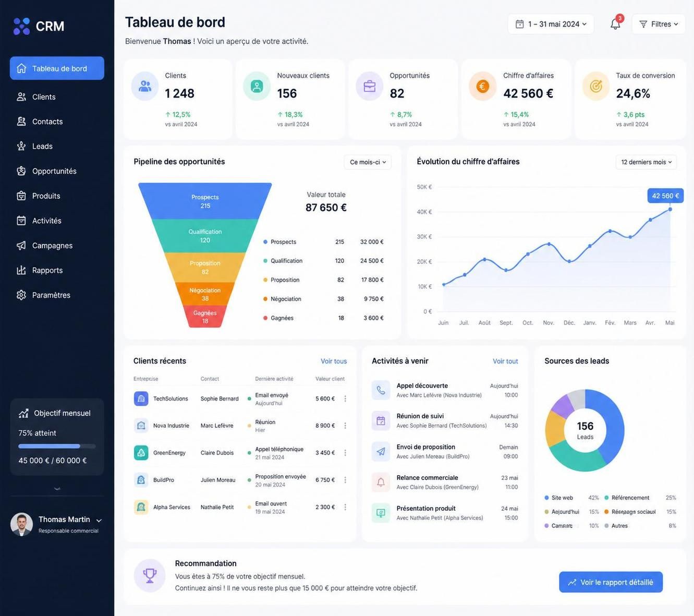694x616 pixels.
Task: Click the 87 650 € total value
Action: [x=326, y=208]
